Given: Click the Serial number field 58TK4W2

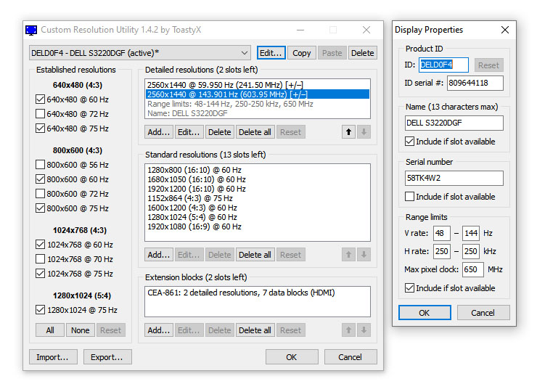Looking at the screenshot, I should coord(454,178).
